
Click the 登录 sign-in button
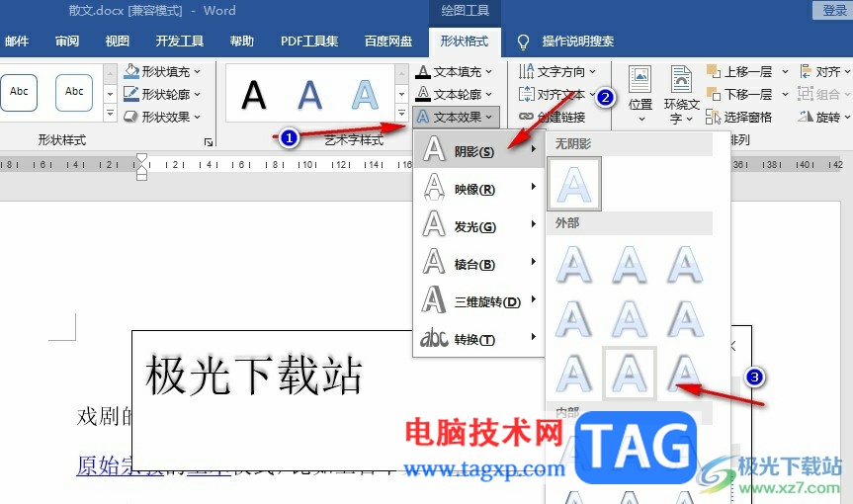tap(834, 10)
